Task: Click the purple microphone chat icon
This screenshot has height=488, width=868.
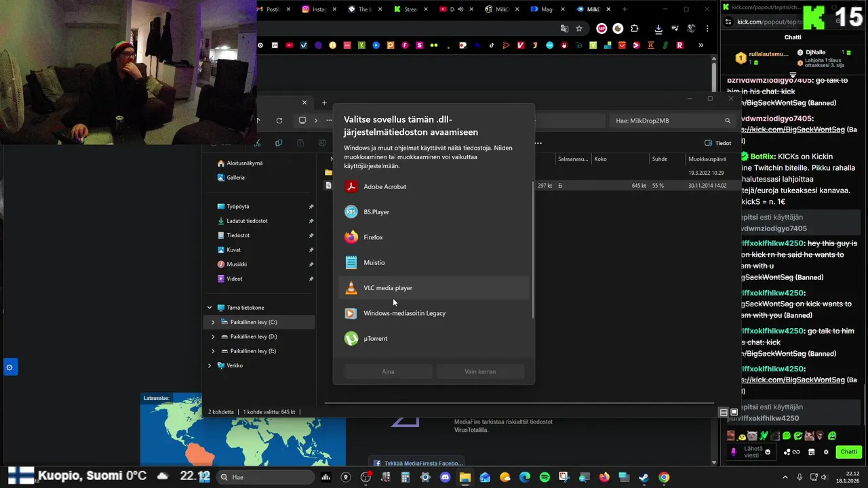Action: click(733, 452)
